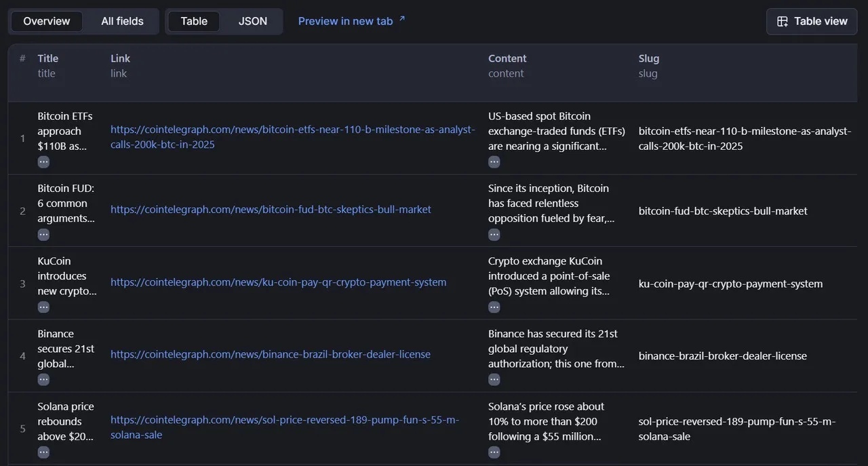
Task: Click row number 2 cell
Action: 22,211
